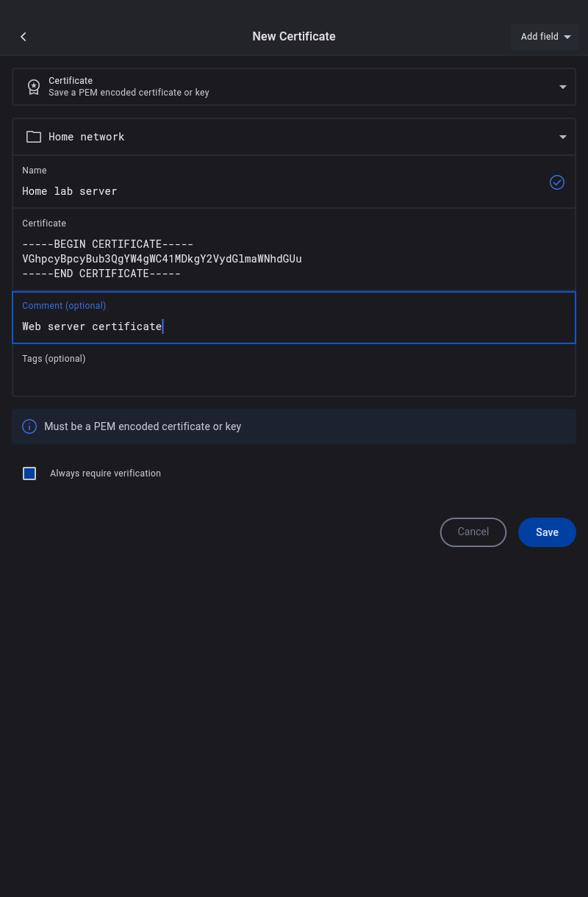The height and width of the screenshot is (897, 588).
Task: Click the Name input field
Action: (x=279, y=191)
